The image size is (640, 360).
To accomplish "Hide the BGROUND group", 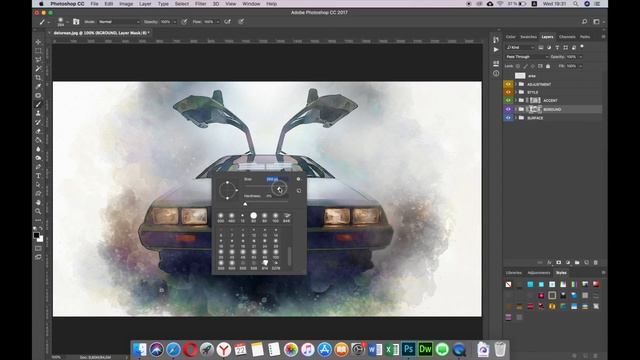I will pos(508,109).
